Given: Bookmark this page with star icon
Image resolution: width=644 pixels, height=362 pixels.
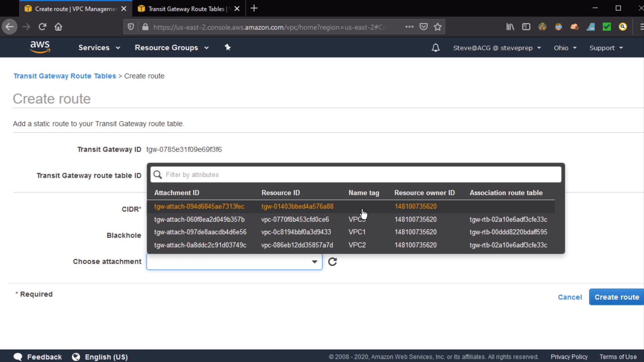Looking at the screenshot, I should (x=437, y=27).
